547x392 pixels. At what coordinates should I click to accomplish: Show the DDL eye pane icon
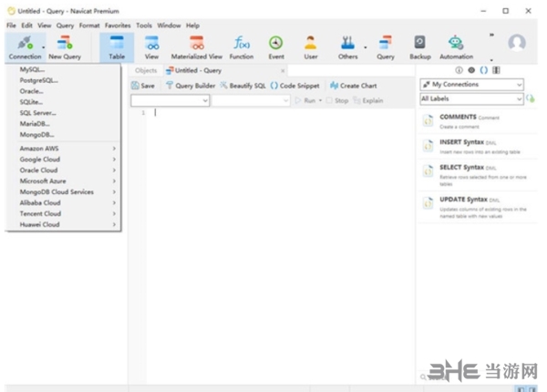tap(471, 70)
